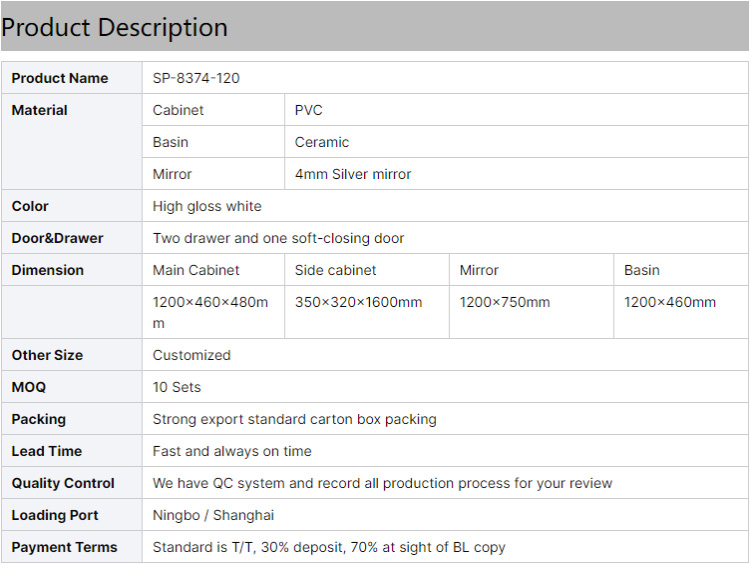This screenshot has width=750, height=565.
Task: Select the 350×320×1600mm dimension value
Action: 359,302
